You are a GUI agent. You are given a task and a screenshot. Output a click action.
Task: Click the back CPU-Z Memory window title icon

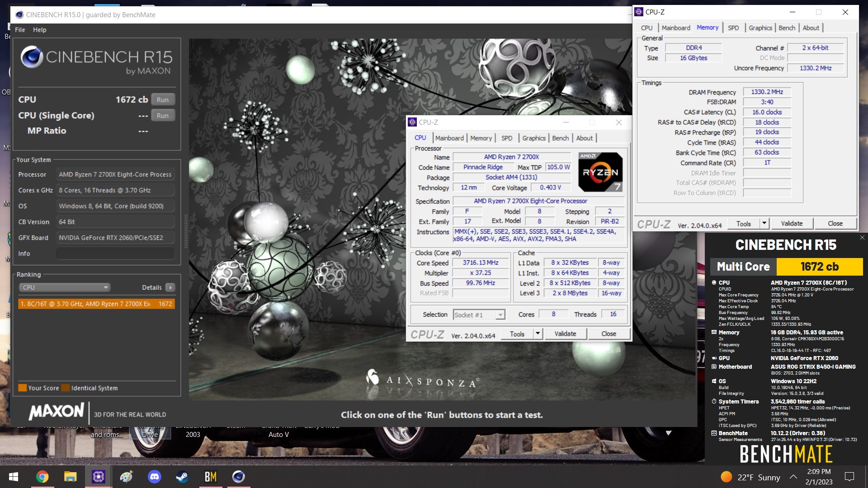(x=639, y=12)
